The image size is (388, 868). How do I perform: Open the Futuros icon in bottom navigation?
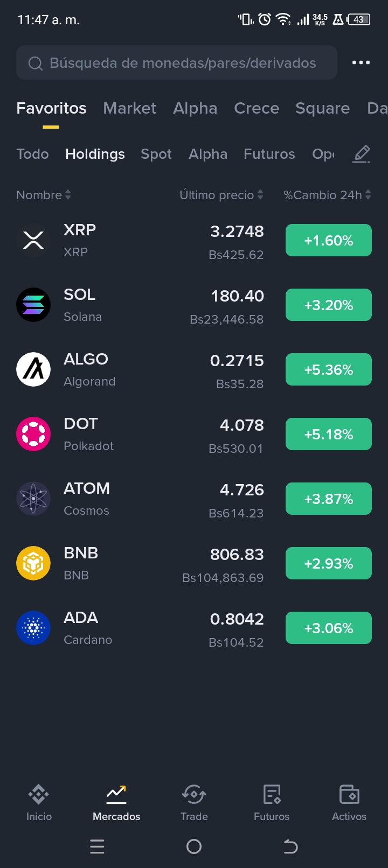click(272, 794)
